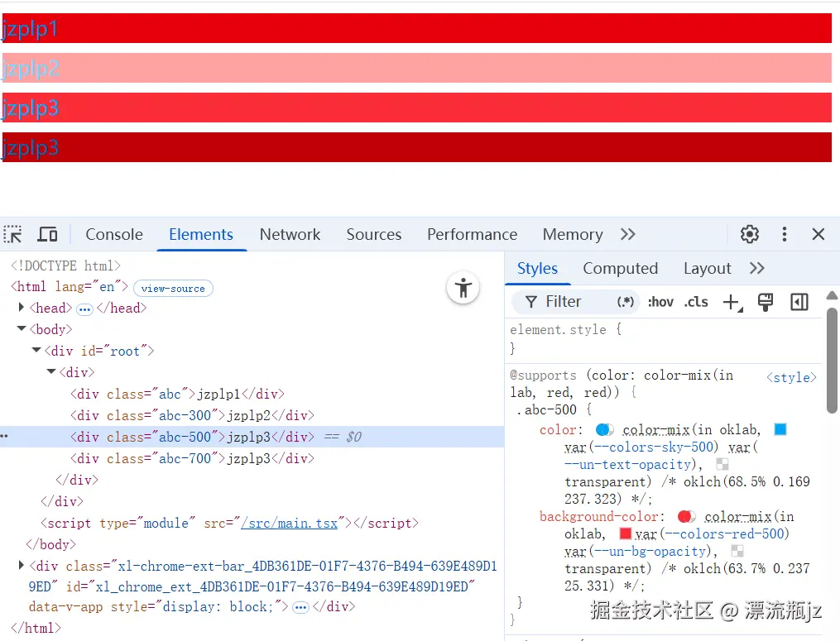Click transparent swatch in background-color rule

[737, 551]
